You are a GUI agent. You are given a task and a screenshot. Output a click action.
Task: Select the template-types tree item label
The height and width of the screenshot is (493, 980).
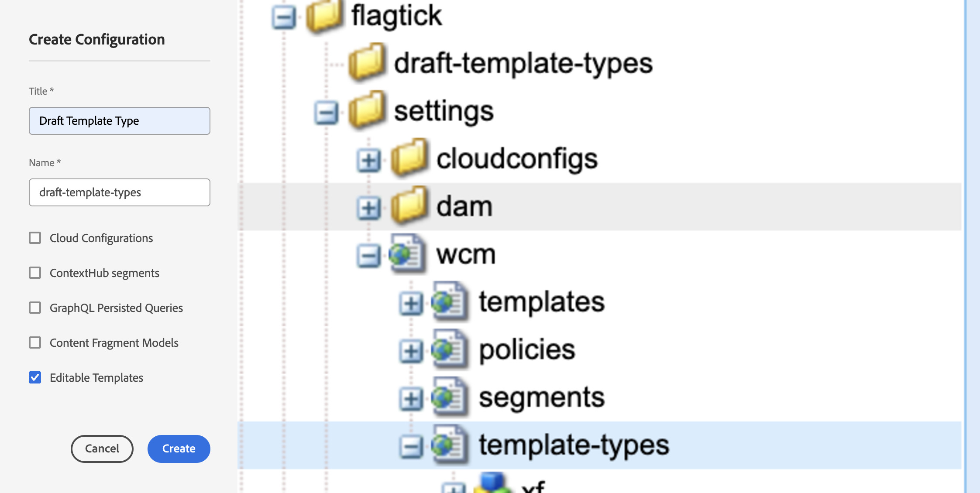[x=574, y=445]
